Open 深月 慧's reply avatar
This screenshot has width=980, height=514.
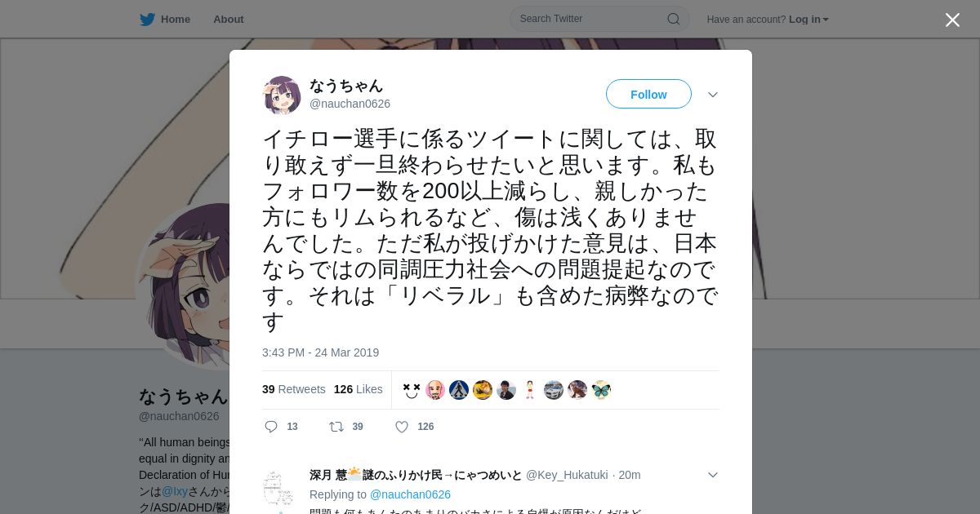(x=278, y=488)
